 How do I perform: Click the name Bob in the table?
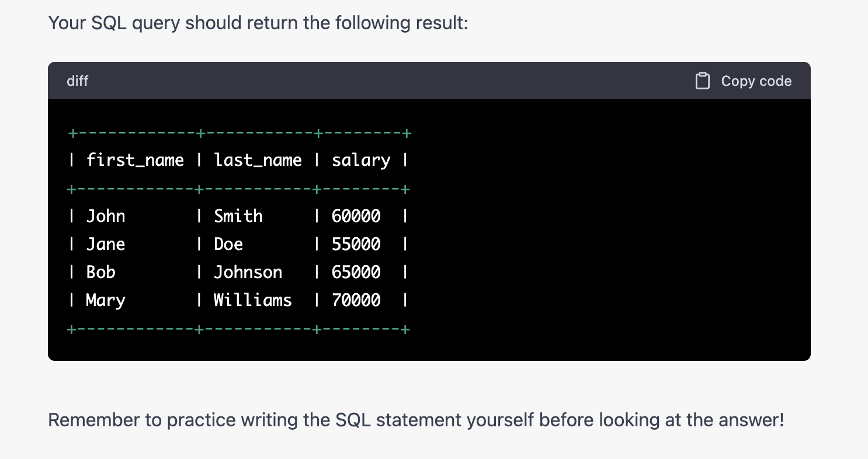coord(100,272)
